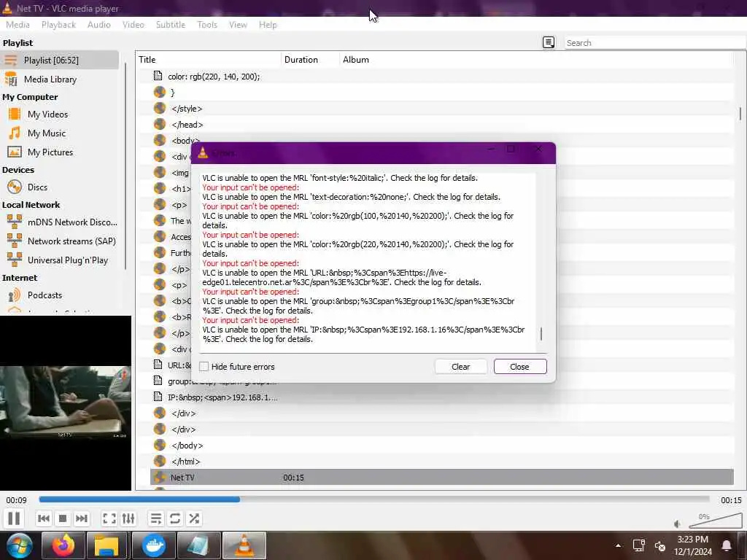The height and width of the screenshot is (560, 747).
Task: Open the notifications bell icon
Action: click(727, 545)
